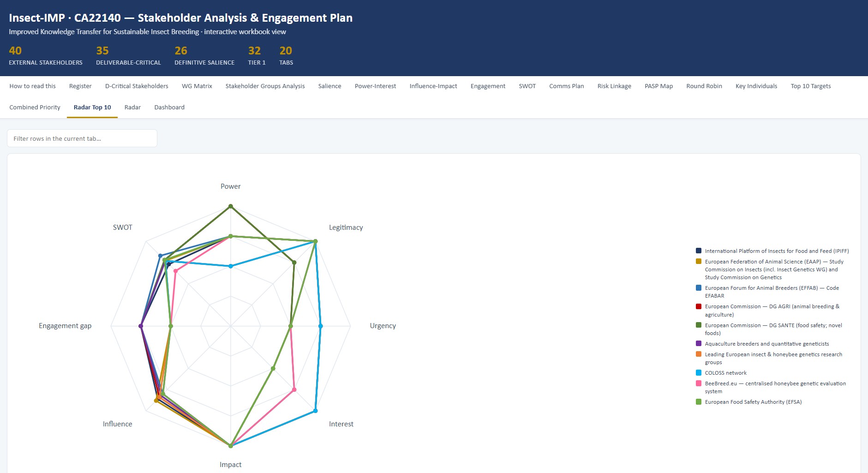Toggle DG AGRI legend swatch

pos(699,306)
